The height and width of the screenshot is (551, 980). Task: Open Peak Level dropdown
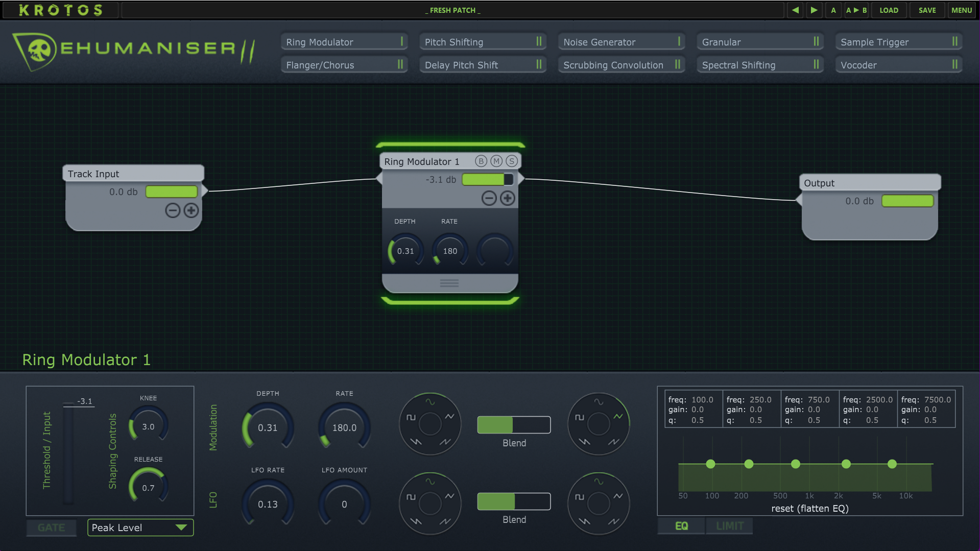(140, 528)
